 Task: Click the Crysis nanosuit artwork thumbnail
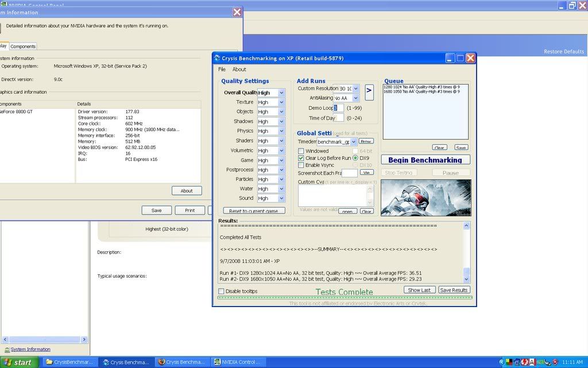click(x=426, y=198)
